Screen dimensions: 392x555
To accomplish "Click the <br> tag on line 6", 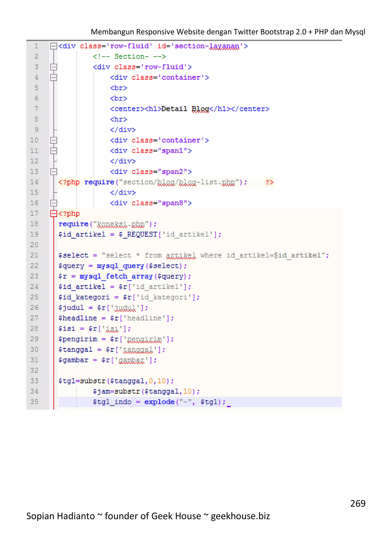I will click(x=118, y=98).
